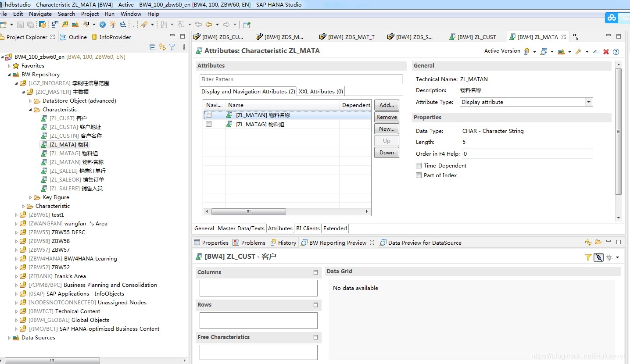
Task: Collapse the BW Repository tree node
Action: (x=10, y=75)
